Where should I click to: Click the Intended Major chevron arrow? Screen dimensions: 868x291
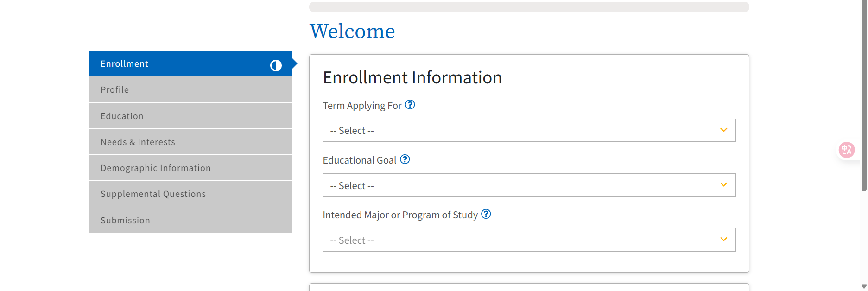724,239
